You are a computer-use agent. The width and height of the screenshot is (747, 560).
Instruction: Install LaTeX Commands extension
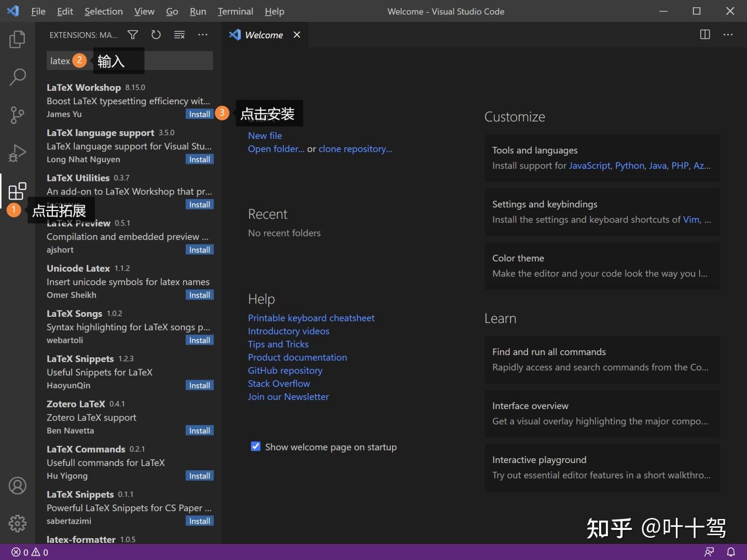200,475
